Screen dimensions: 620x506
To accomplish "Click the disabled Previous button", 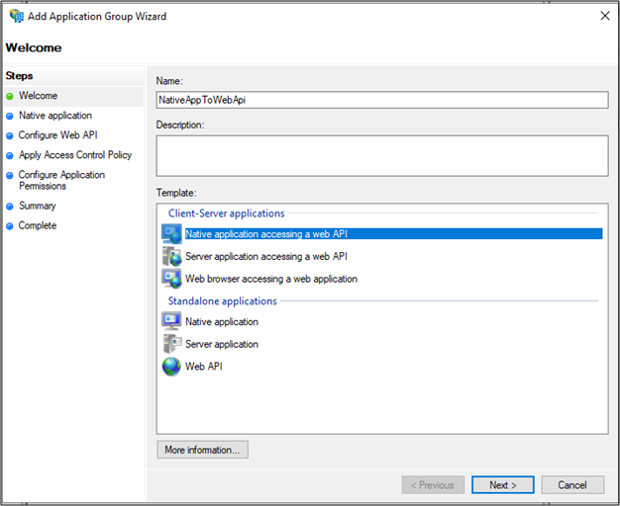I will click(x=433, y=485).
